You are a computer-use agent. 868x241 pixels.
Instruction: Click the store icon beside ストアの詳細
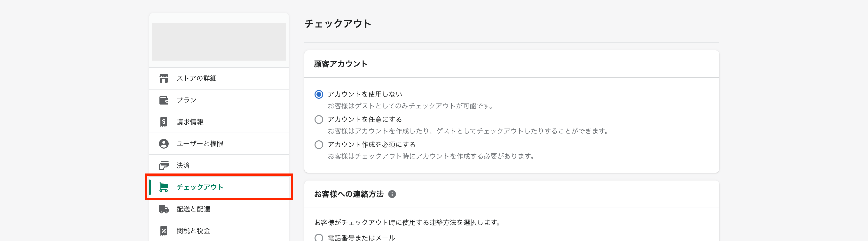[x=164, y=78]
